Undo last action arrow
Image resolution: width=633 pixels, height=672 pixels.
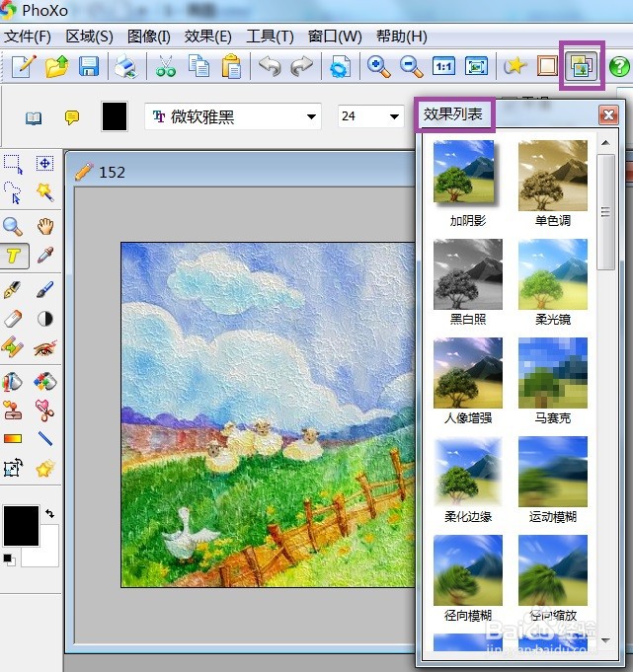[270, 66]
